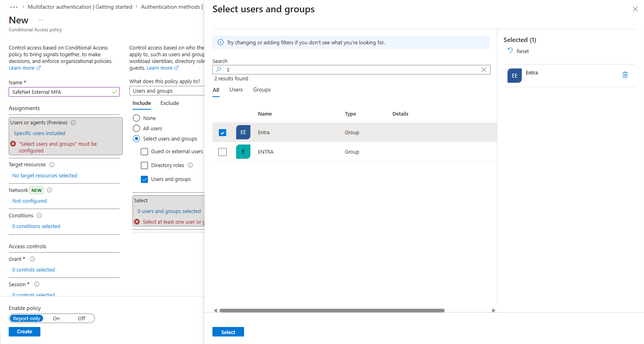Go to Authentication methods breadcrumb
The image size is (644, 344).
(x=170, y=7)
